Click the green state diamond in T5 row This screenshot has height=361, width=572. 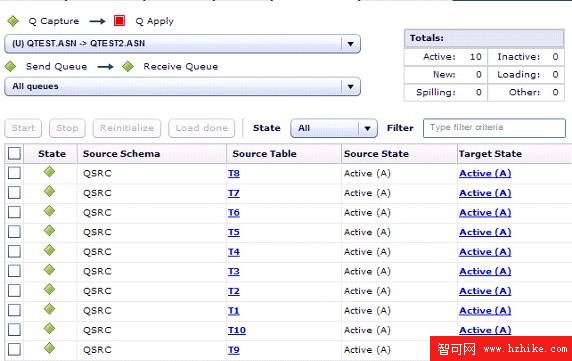[x=49, y=230]
